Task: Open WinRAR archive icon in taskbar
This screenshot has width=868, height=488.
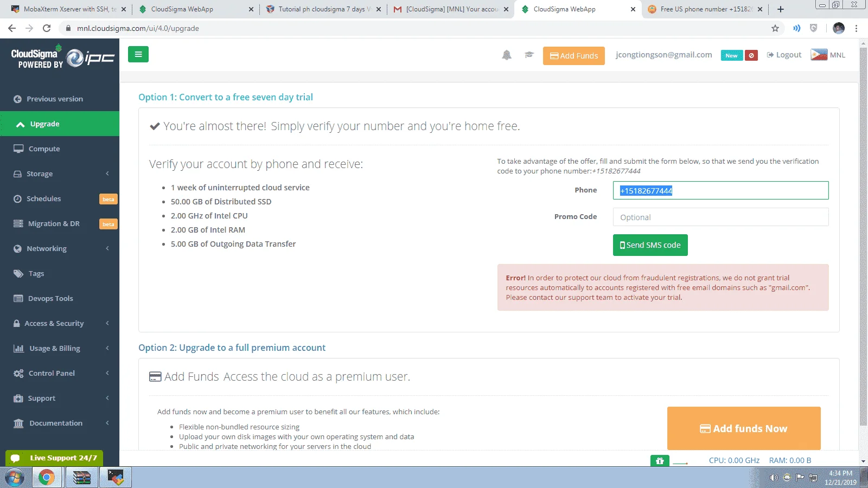Action: coord(81,478)
